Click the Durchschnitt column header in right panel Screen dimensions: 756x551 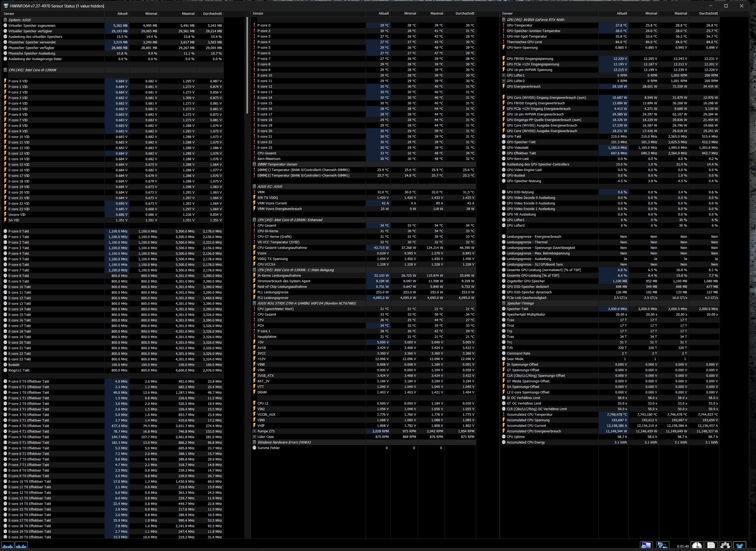pos(708,13)
